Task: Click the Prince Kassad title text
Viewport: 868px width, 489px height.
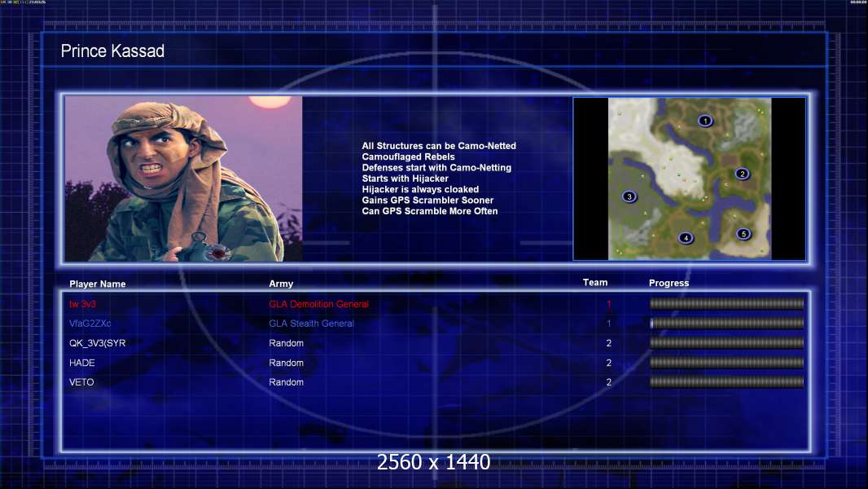Action: [112, 51]
